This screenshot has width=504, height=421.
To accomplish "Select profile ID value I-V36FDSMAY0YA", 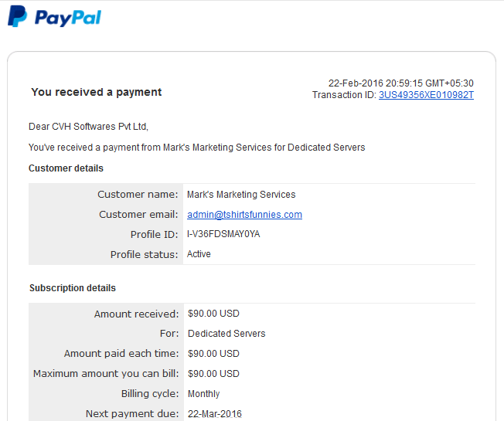I will point(223,234).
